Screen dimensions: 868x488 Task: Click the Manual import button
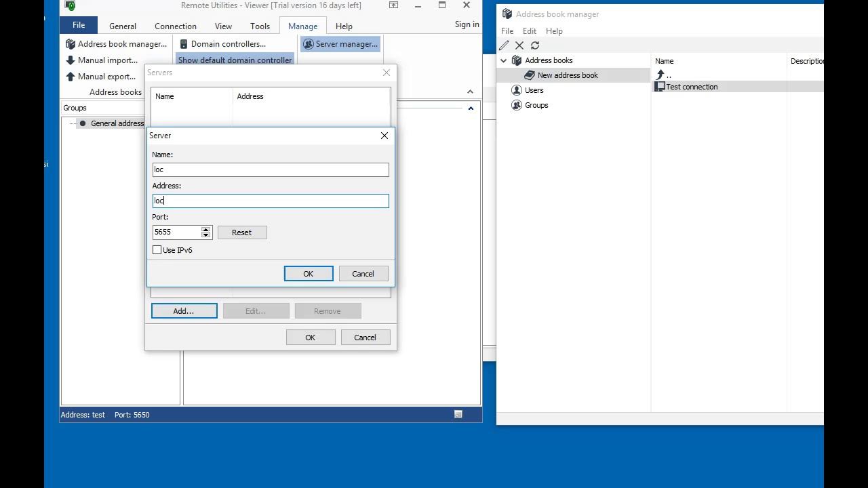click(x=101, y=60)
